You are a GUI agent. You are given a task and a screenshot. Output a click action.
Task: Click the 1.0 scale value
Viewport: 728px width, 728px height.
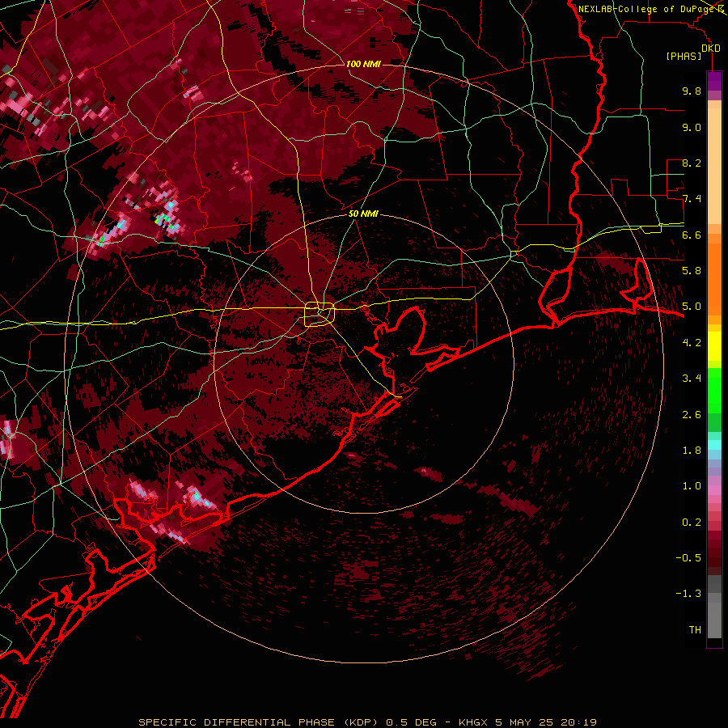click(x=692, y=485)
